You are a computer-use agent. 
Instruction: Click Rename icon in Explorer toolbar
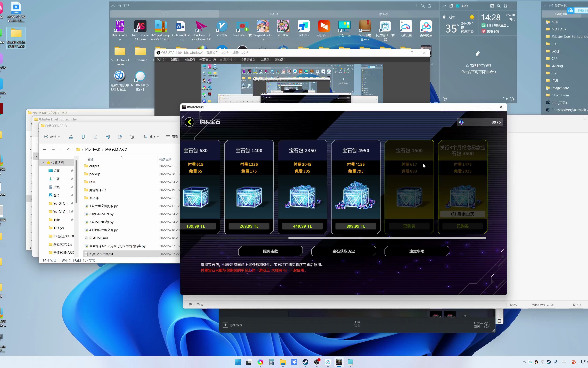pos(108,136)
